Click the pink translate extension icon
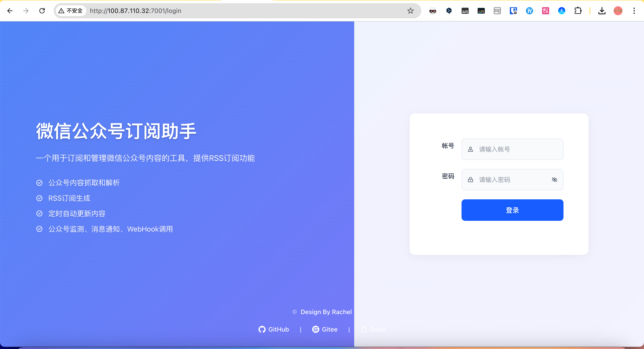The width and height of the screenshot is (644, 349). 546,11
